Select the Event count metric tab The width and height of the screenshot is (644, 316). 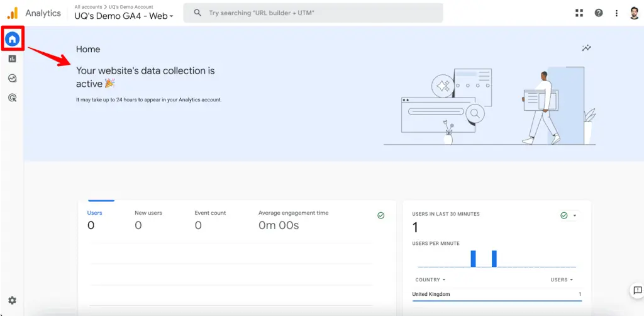[x=210, y=220]
